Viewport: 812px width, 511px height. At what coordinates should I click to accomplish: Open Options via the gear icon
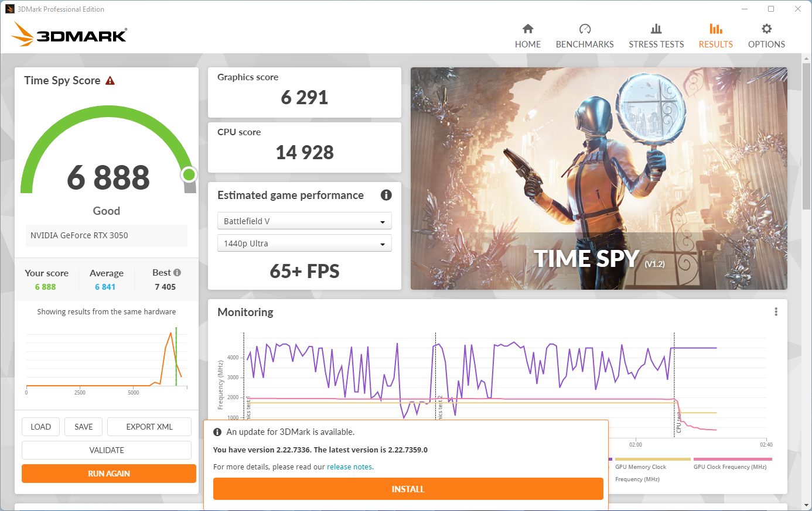point(766,29)
